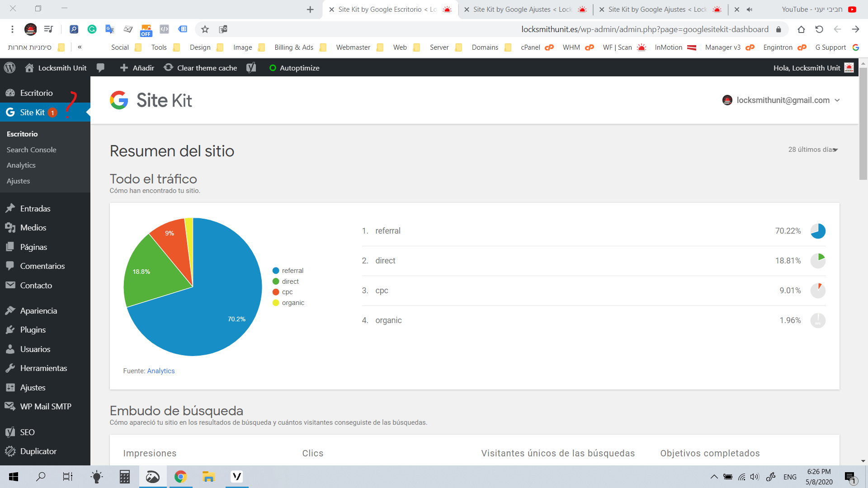This screenshot has height=488, width=868.
Task: Click the organic 1.96% row
Action: [x=594, y=320]
